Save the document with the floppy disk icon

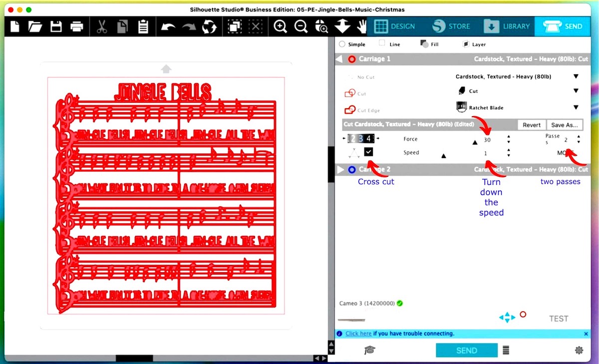56,26
